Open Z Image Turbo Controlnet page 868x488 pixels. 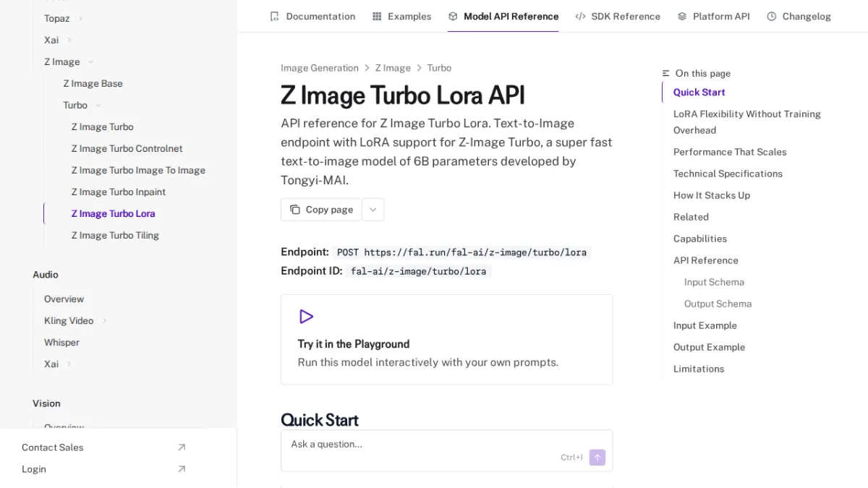(127, 148)
